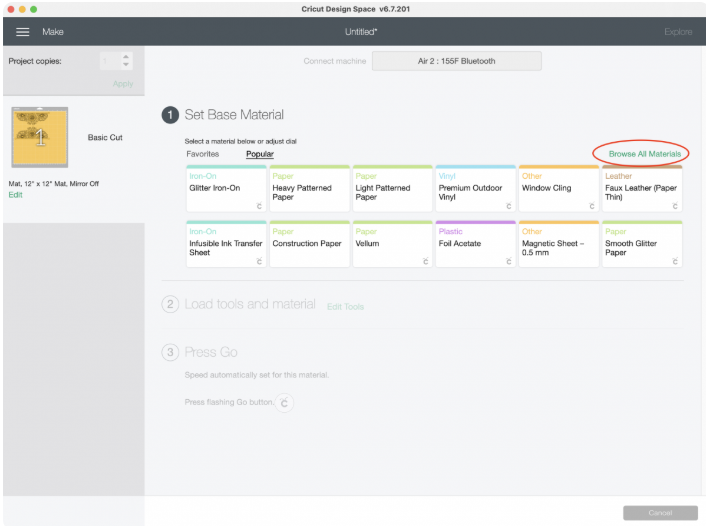Decrease project copies with the down arrow
This screenshot has width=706, height=526.
(126, 64)
